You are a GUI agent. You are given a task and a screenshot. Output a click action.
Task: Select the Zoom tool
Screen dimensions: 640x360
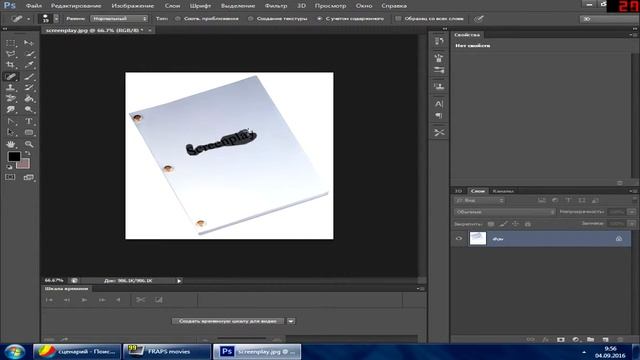[29, 144]
